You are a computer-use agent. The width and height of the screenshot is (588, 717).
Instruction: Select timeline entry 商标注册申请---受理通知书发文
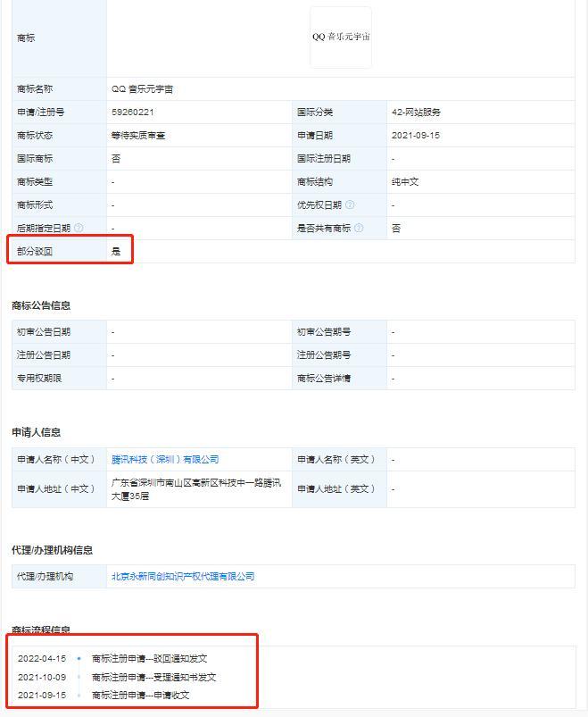pos(154,677)
